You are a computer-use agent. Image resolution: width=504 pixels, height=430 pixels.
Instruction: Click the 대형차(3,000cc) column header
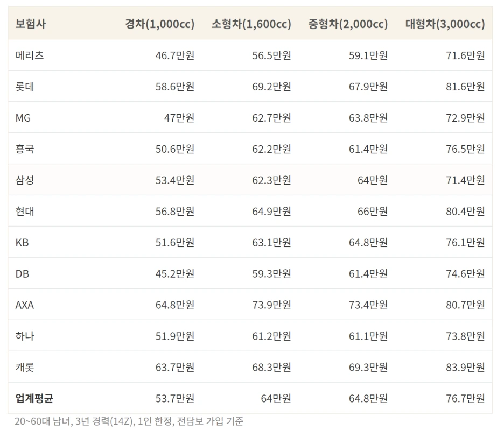click(x=445, y=24)
